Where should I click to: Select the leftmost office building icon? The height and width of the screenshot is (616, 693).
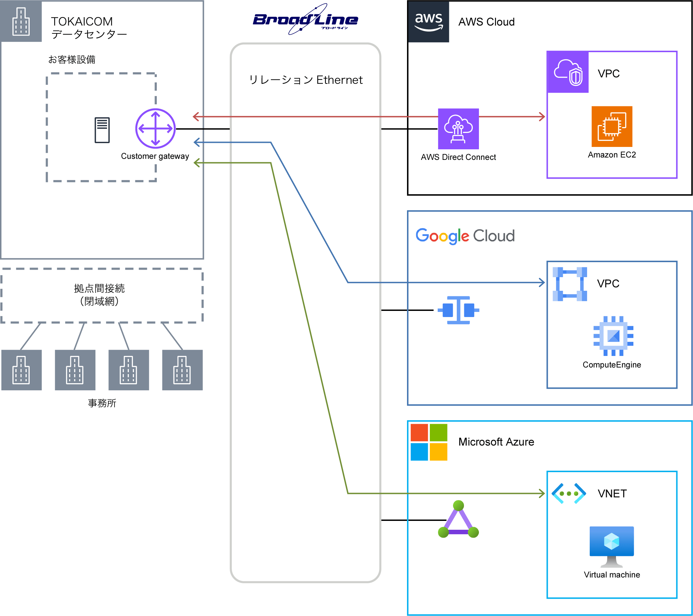point(21,370)
